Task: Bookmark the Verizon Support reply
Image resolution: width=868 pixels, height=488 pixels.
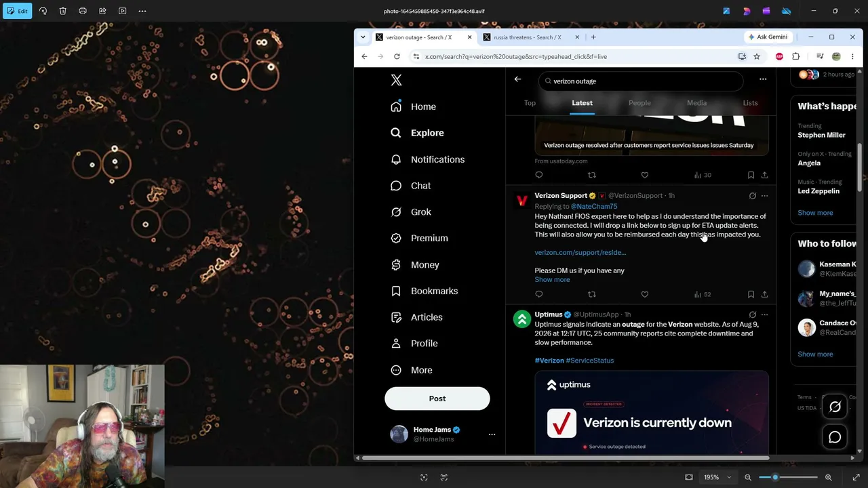Action: pos(751,294)
